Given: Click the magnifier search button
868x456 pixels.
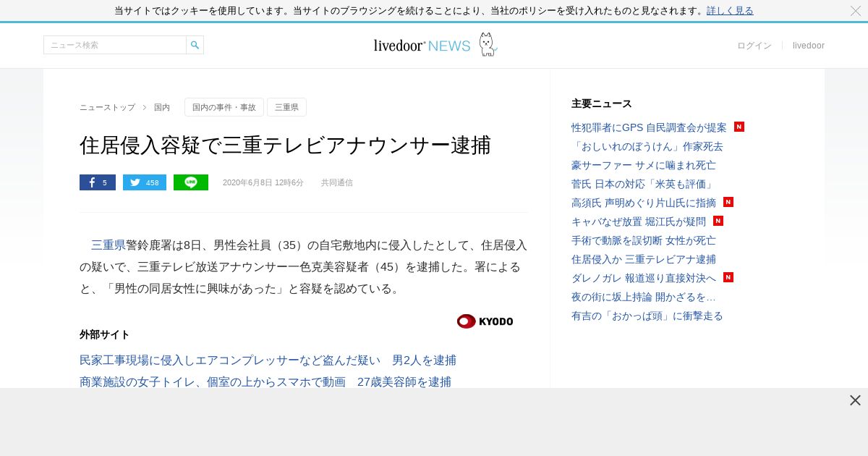Looking at the screenshot, I should 195,45.
